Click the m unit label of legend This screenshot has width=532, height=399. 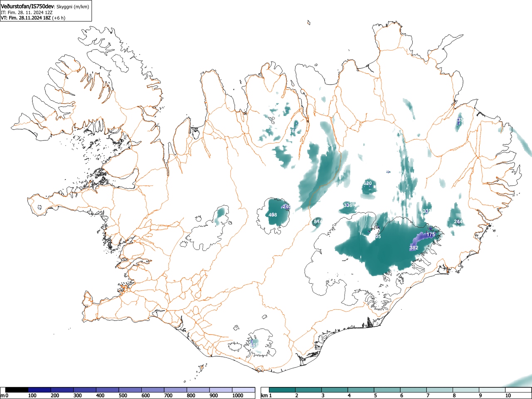coord(2,396)
